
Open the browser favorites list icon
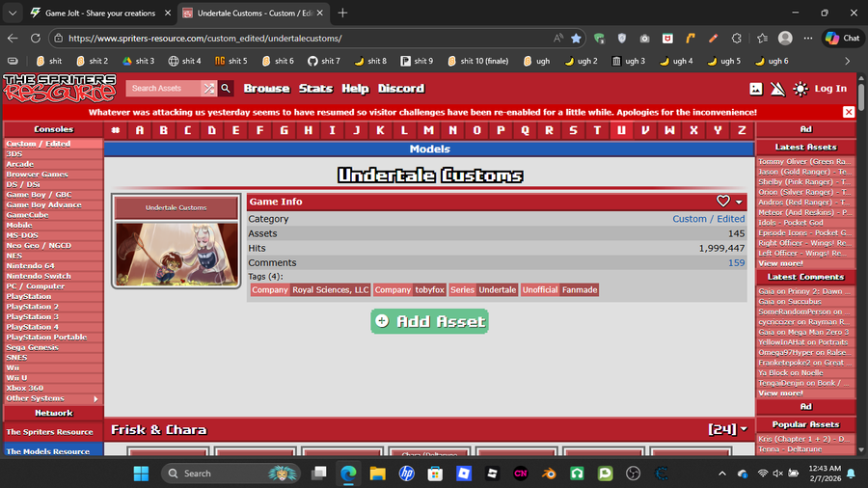point(762,39)
